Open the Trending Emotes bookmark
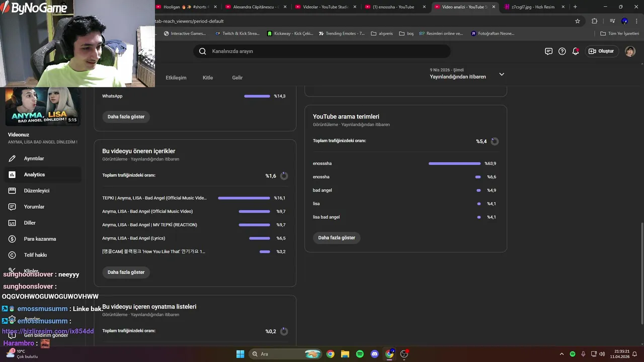The image size is (644, 362). tap(342, 34)
